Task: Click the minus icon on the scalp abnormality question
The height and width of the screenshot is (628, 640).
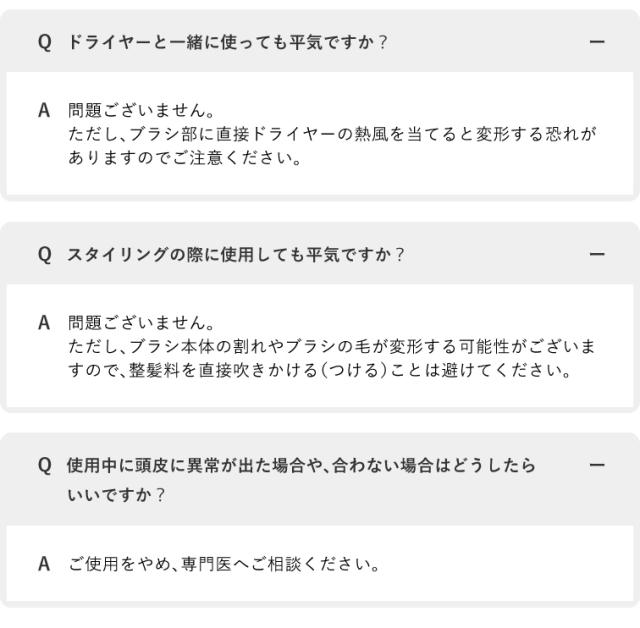Action: pyautogui.click(x=597, y=466)
